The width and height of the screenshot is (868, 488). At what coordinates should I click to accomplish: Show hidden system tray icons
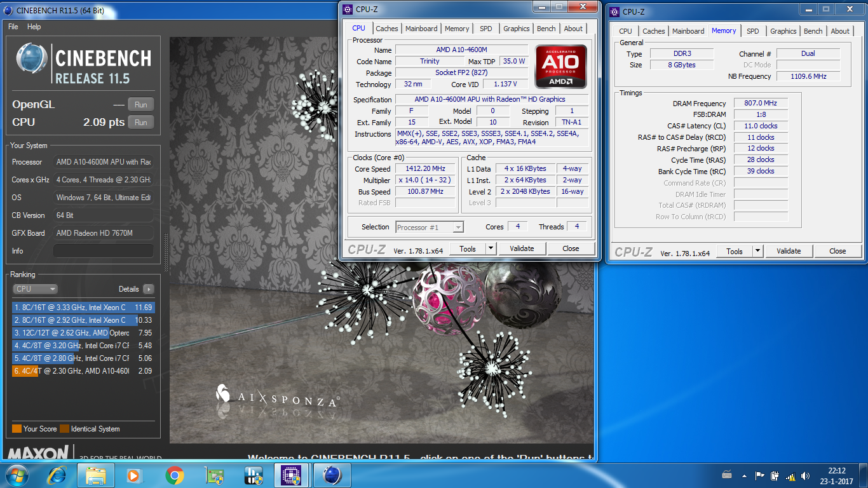[743, 475]
